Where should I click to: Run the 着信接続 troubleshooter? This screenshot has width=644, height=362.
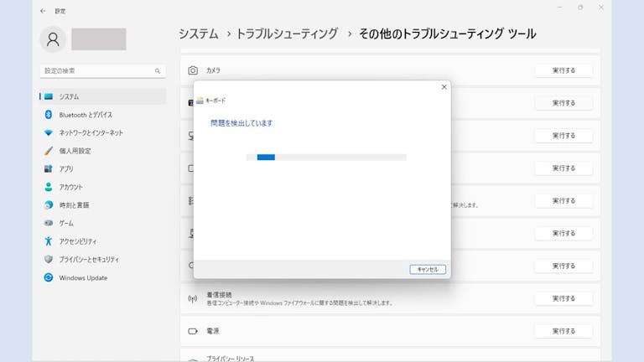point(563,298)
